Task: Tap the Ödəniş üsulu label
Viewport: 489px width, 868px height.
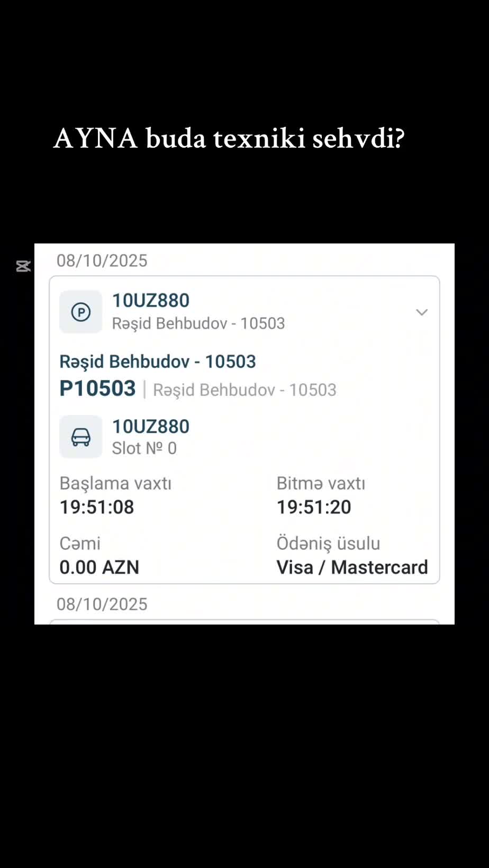Action: pyautogui.click(x=328, y=543)
